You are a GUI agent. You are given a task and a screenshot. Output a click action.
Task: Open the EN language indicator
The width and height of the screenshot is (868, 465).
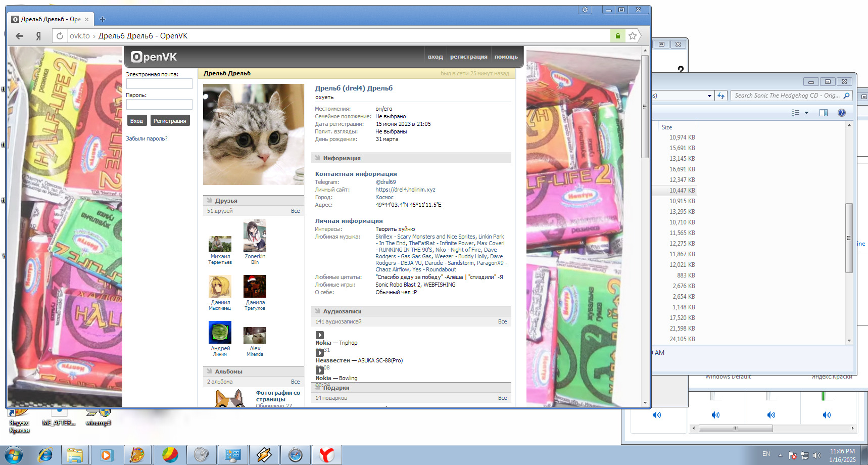pyautogui.click(x=766, y=454)
